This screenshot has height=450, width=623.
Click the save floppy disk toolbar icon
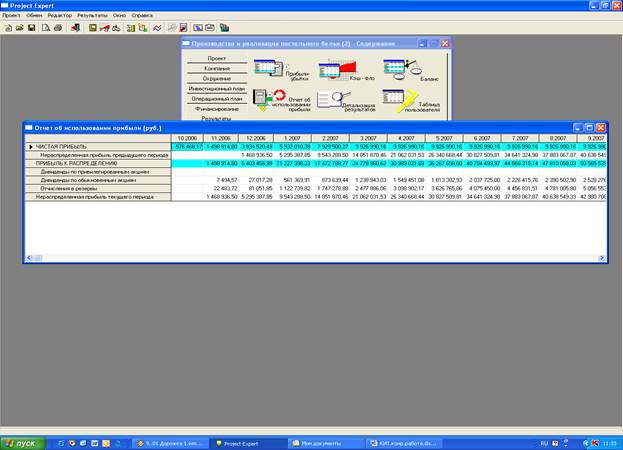click(x=31, y=27)
